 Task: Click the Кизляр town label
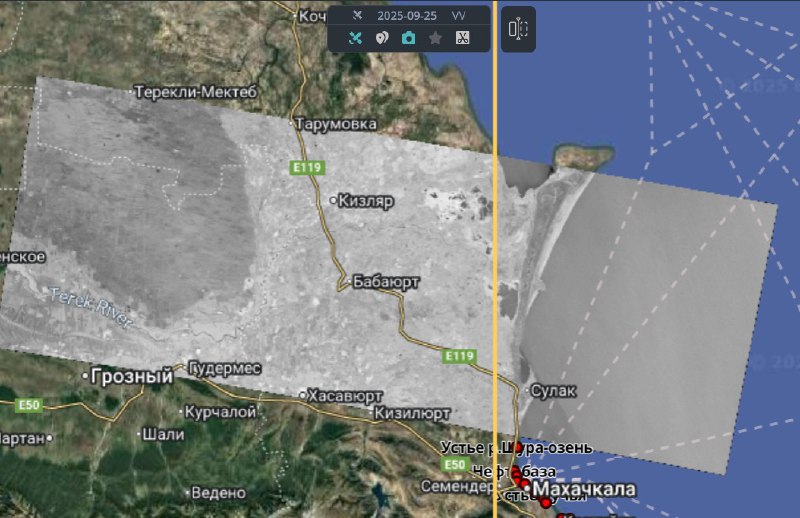tap(366, 200)
